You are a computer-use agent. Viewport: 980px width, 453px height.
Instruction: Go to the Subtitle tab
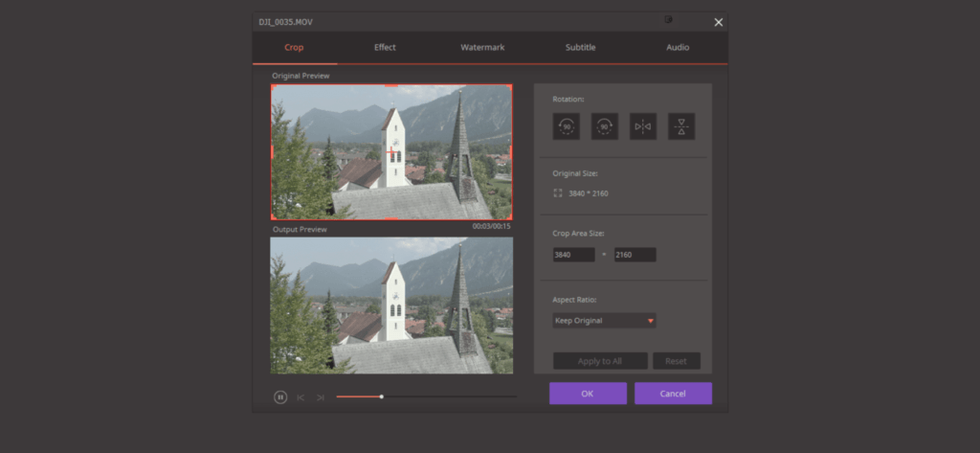(580, 47)
